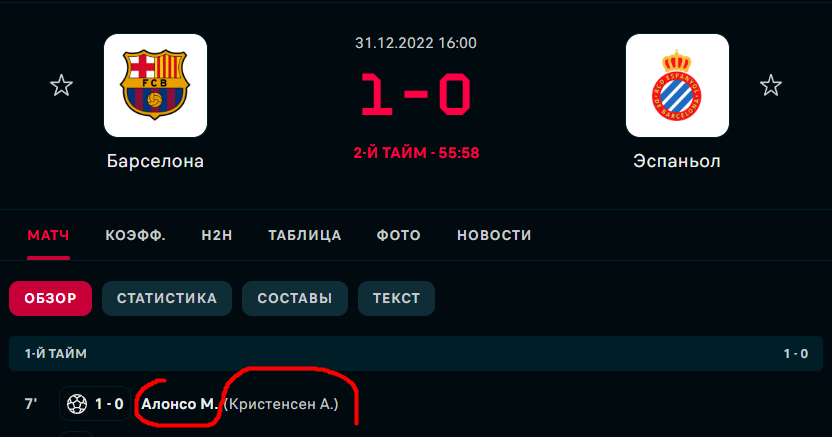Open the Barcelona club crest logo
The height and width of the screenshot is (437, 832).
(155, 85)
